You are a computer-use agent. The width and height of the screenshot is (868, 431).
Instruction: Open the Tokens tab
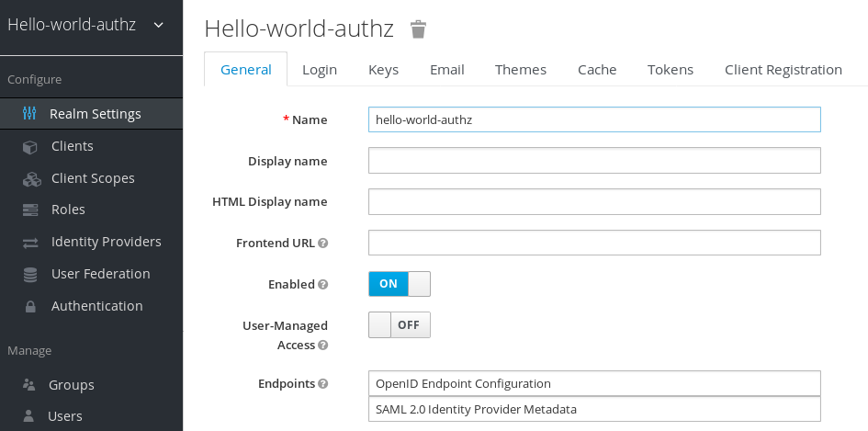click(670, 70)
